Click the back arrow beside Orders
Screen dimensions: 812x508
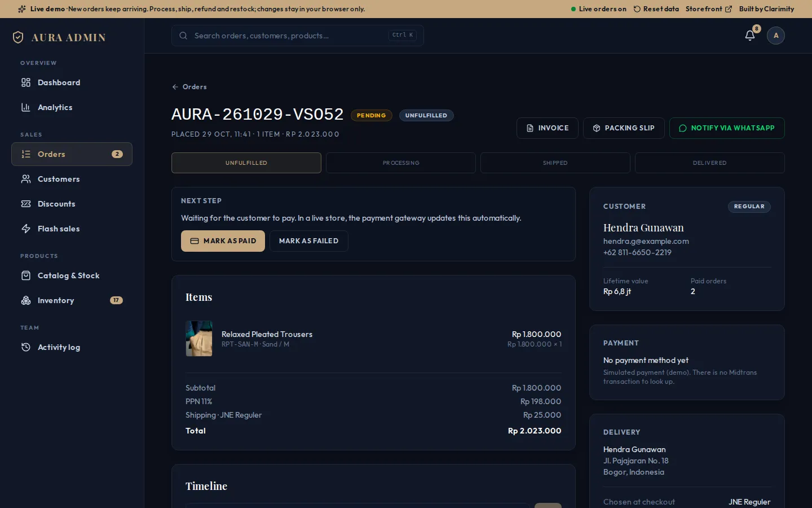click(x=175, y=87)
